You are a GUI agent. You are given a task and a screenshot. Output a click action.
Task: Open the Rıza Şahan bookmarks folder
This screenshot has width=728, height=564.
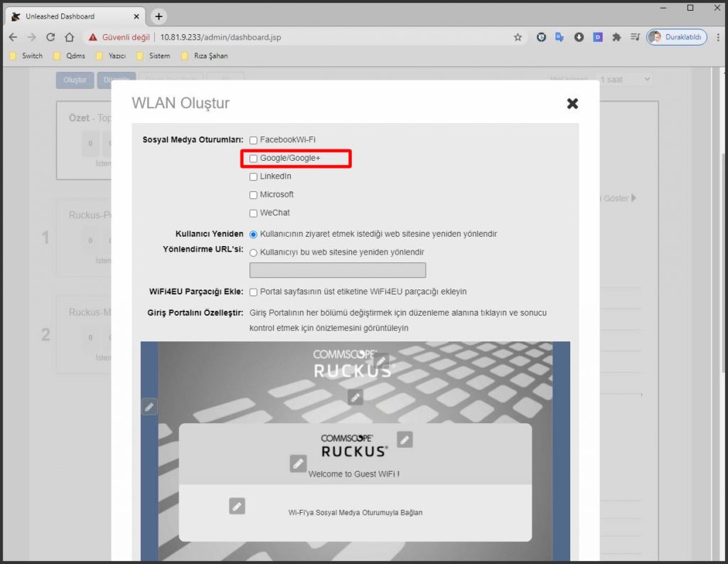click(205, 55)
